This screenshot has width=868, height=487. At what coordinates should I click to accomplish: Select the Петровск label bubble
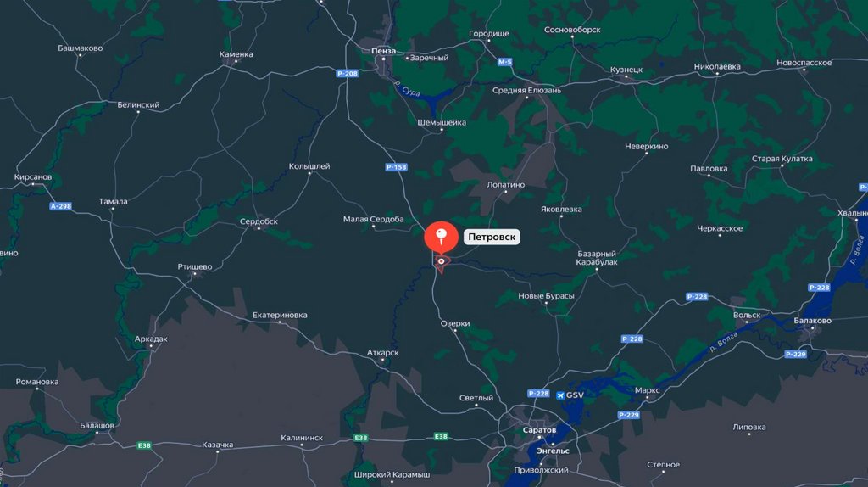(492, 237)
